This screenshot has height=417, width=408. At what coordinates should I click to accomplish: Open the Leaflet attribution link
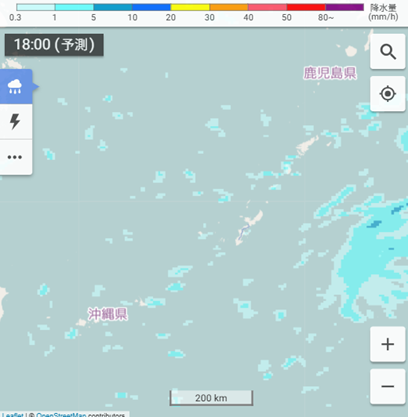[13, 415]
